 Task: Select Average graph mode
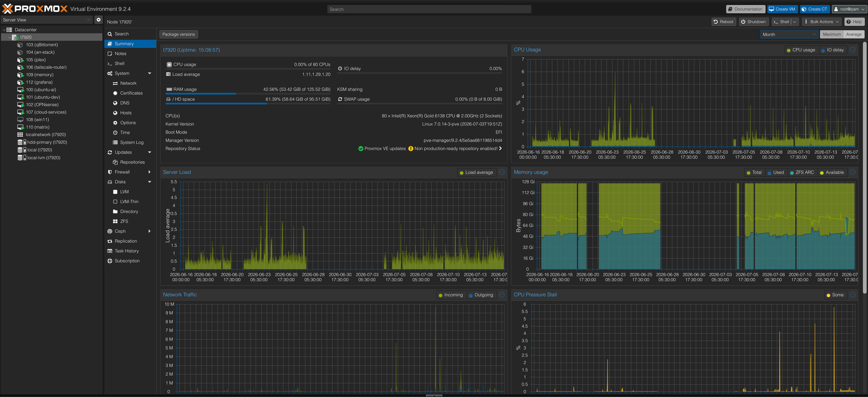click(854, 34)
